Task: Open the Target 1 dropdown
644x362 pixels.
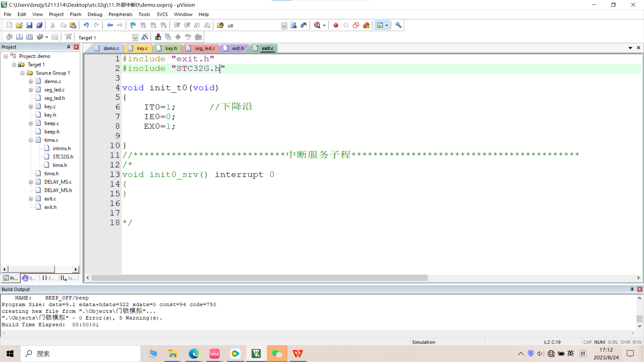Action: (x=135, y=38)
